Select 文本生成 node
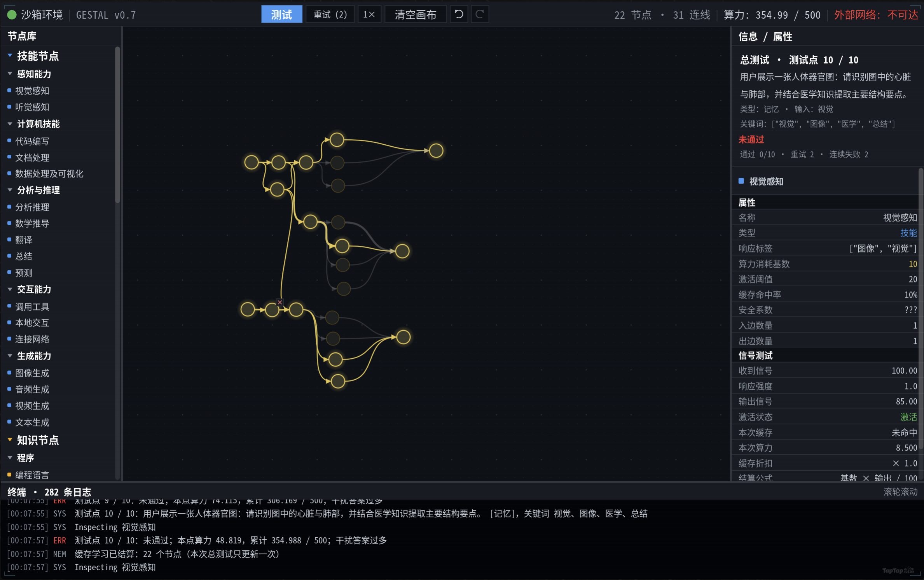This screenshot has height=580, width=924. pyautogui.click(x=32, y=422)
